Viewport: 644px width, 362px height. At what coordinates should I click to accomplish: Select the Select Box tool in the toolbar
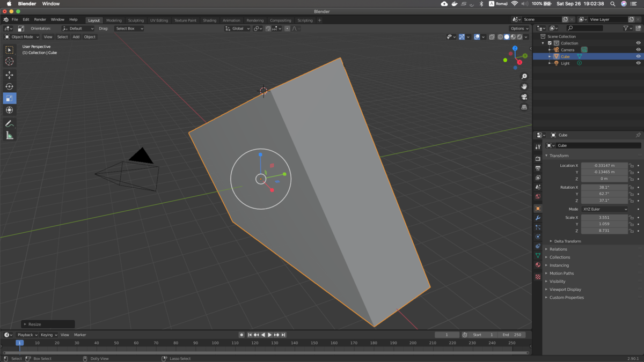(9, 50)
